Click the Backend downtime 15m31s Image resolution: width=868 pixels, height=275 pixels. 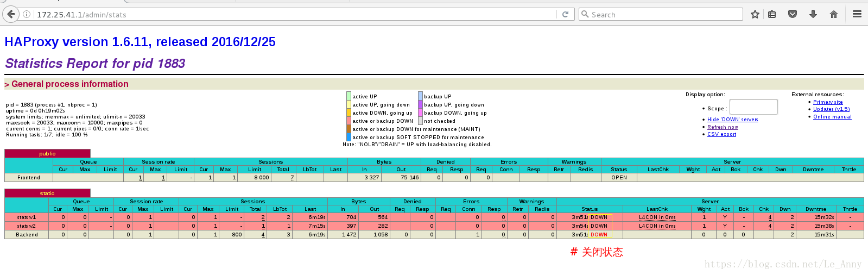tap(824, 235)
